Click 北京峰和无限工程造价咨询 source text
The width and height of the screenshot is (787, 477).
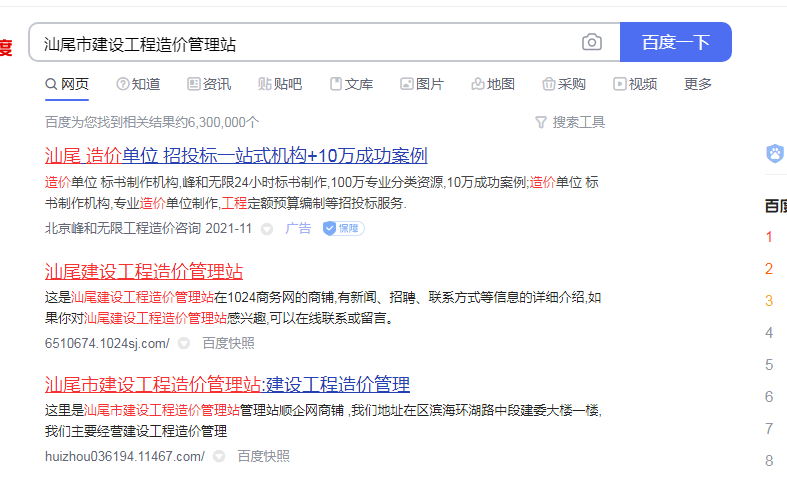click(123, 228)
